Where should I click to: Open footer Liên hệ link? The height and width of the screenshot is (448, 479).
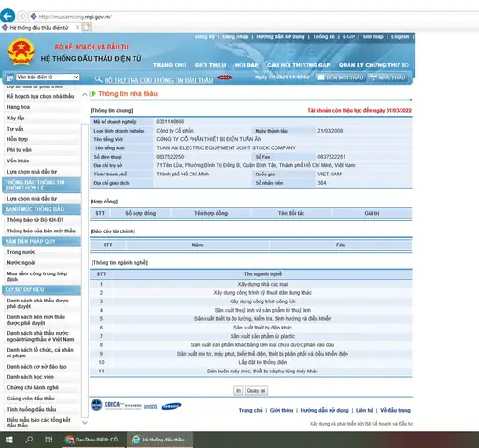click(364, 410)
